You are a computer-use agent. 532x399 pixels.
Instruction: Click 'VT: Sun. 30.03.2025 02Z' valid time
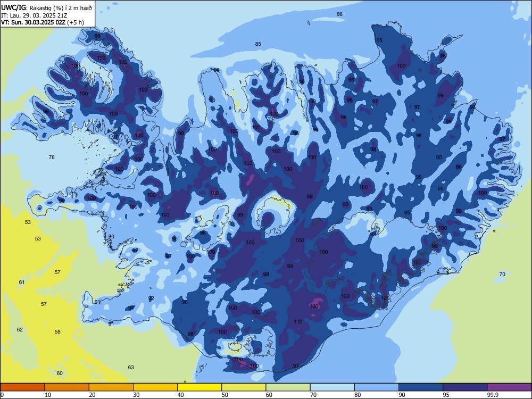(x=34, y=22)
